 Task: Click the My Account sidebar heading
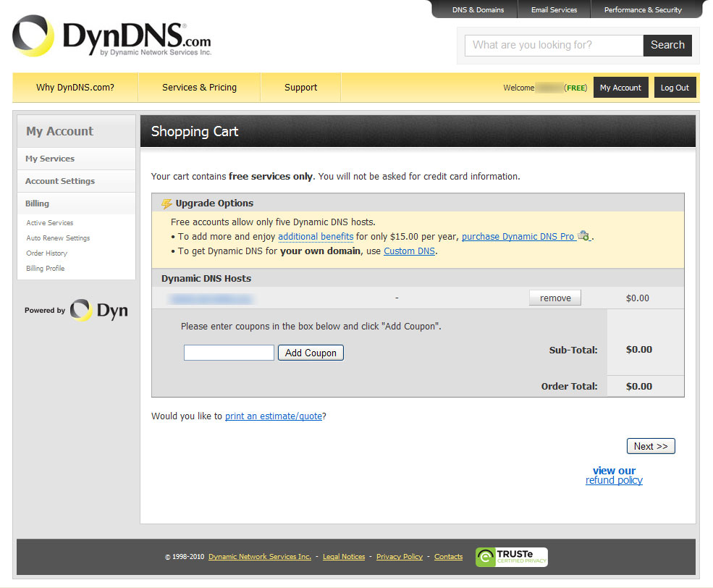[x=59, y=131]
